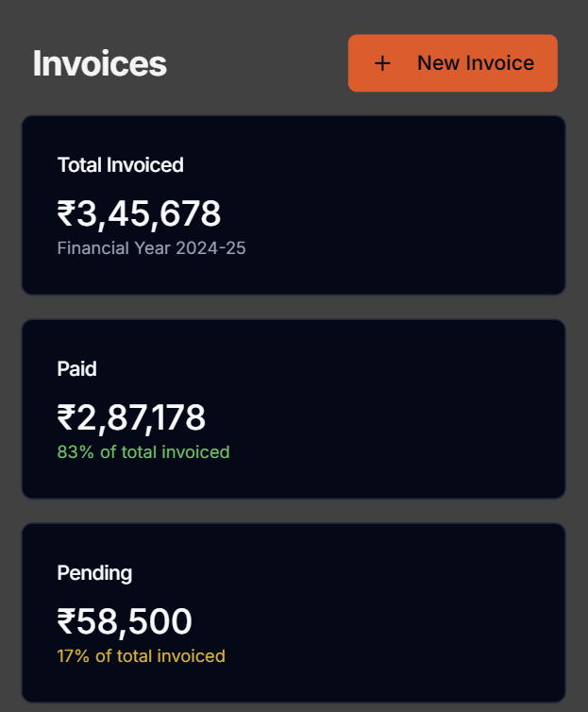Click the green 83% of total invoiced text

tap(143, 452)
